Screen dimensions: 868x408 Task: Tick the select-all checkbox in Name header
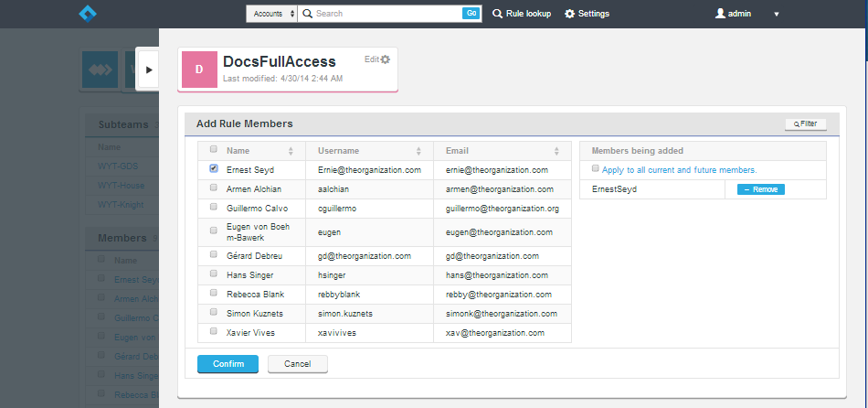pos(214,149)
